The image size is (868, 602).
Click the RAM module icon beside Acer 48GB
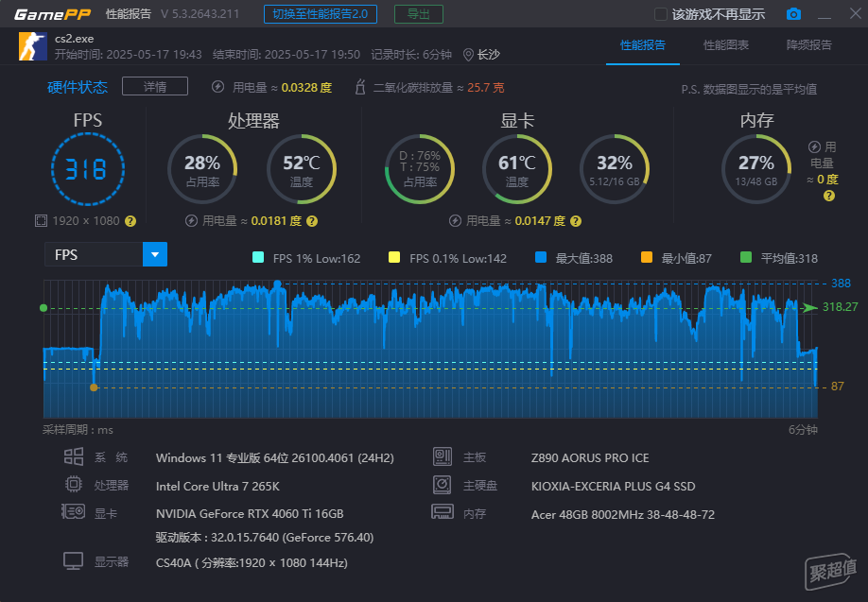(x=443, y=512)
